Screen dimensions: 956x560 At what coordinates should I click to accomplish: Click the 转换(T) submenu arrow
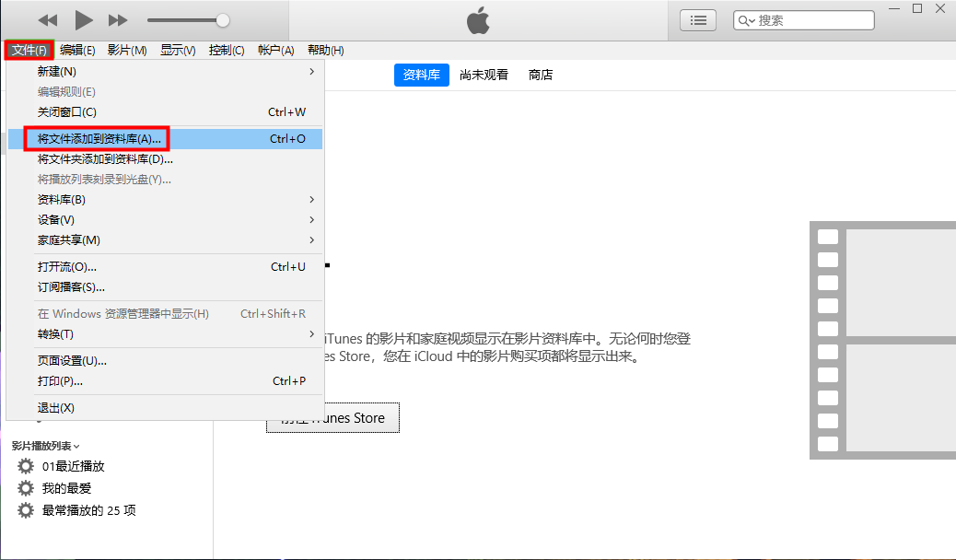tap(311, 334)
